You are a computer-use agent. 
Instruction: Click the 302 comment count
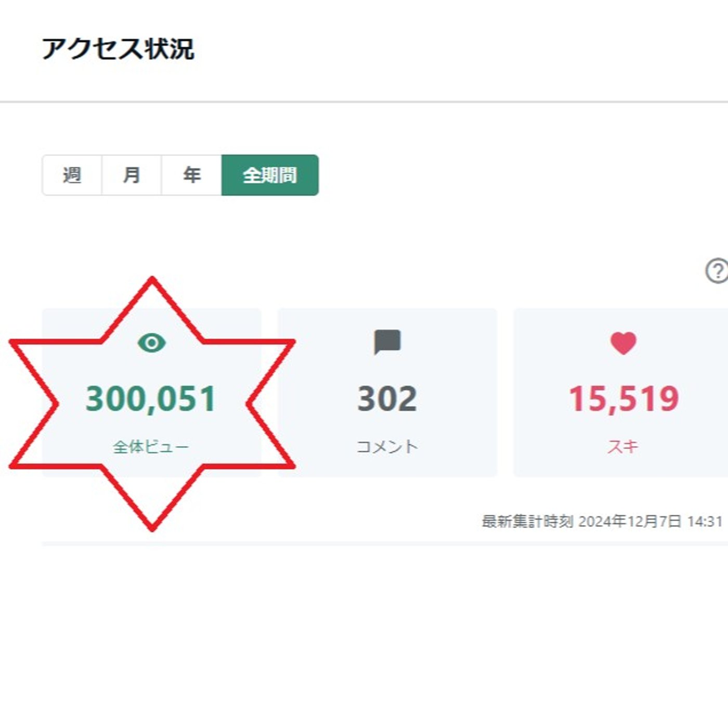[387, 399]
